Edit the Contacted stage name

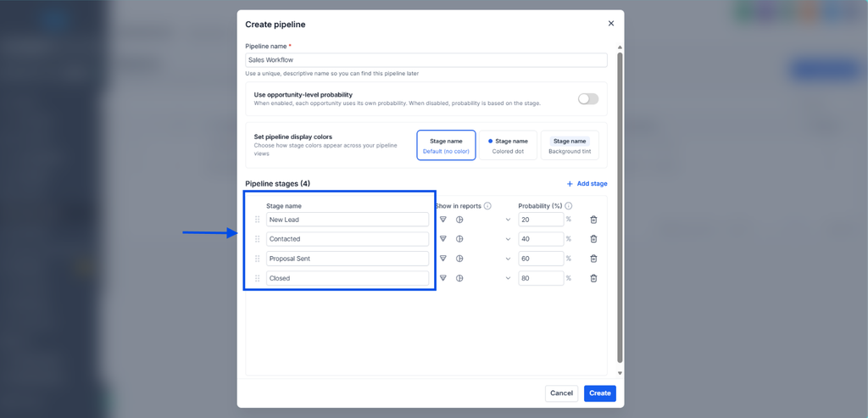348,238
